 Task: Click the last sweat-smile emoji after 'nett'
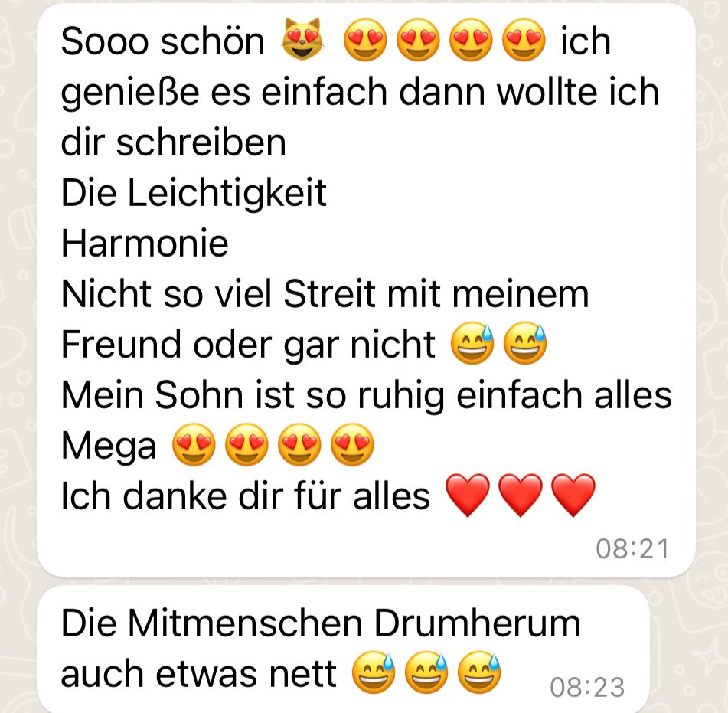[x=479, y=673]
